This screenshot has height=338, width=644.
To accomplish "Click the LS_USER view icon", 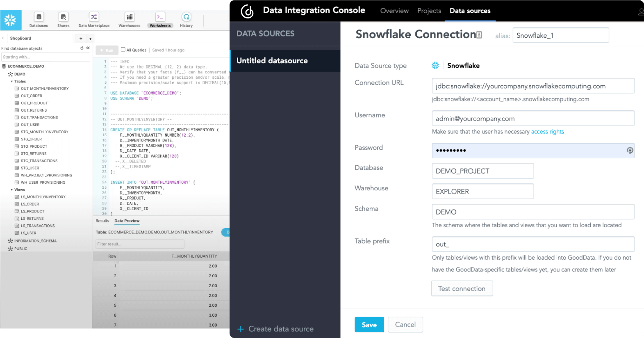I will click(x=17, y=233).
